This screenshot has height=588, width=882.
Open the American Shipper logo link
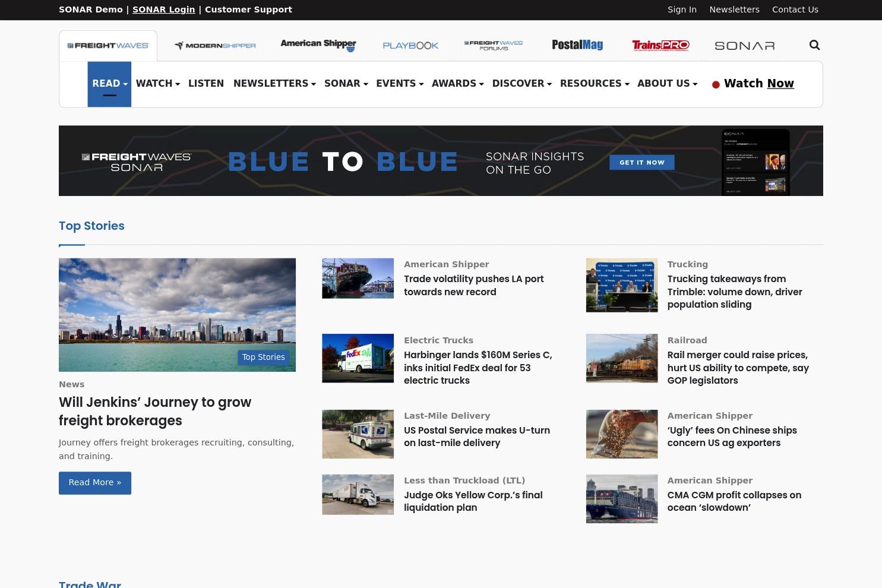318,45
